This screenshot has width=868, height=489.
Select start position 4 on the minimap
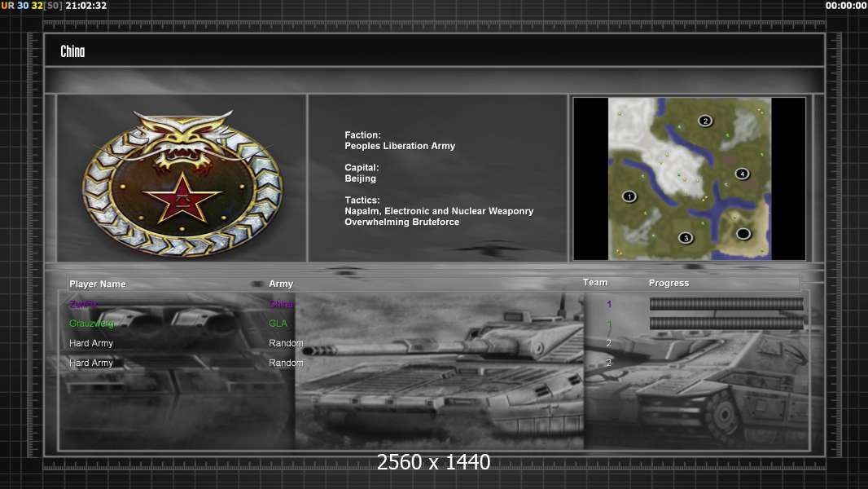[742, 174]
